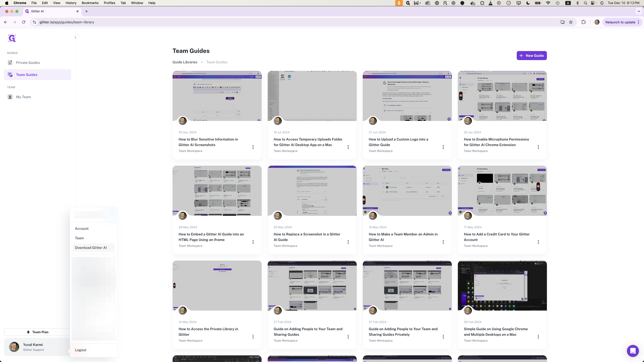The image size is (644, 362).
Task: Open options for Access Private Library guide
Action: point(253,337)
